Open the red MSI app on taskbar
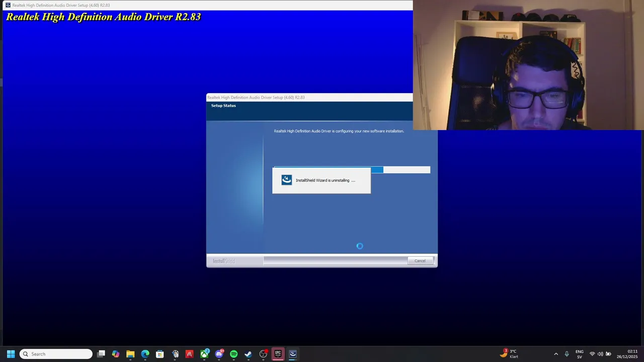 tap(189, 354)
